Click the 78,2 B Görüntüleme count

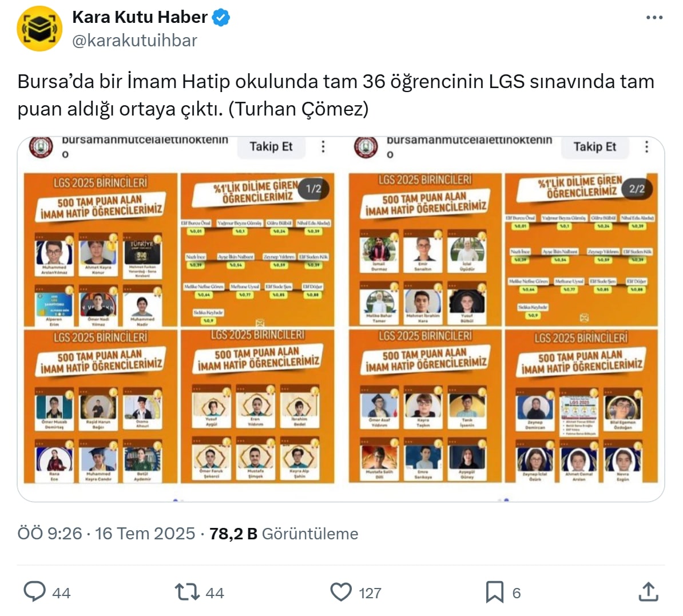coord(284,533)
